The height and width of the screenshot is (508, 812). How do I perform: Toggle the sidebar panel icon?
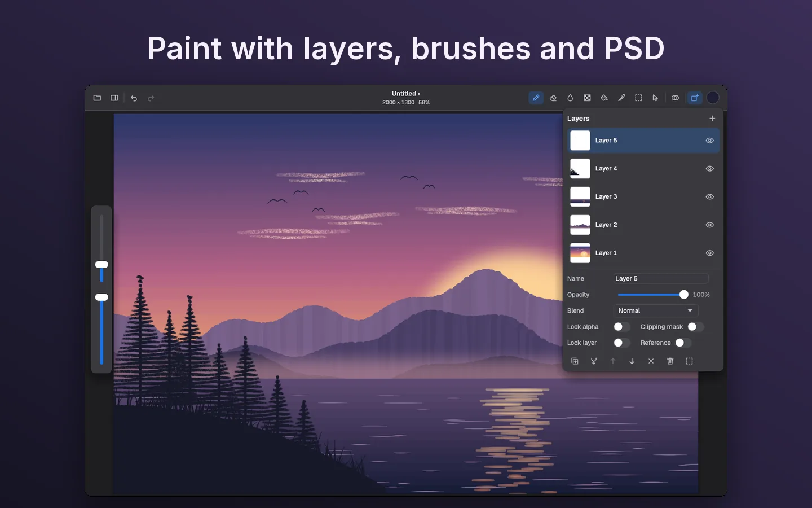[114, 98]
